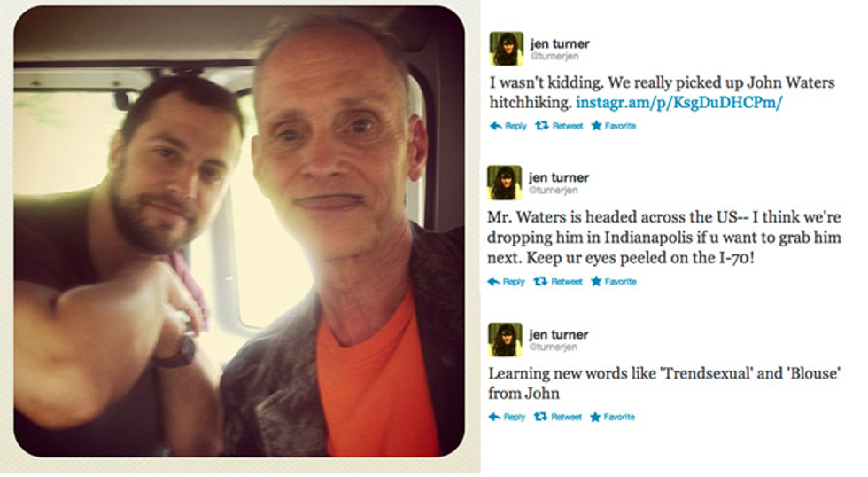The height and width of the screenshot is (477, 868).
Task: Click jen turner name on third tweet
Action: (x=559, y=334)
